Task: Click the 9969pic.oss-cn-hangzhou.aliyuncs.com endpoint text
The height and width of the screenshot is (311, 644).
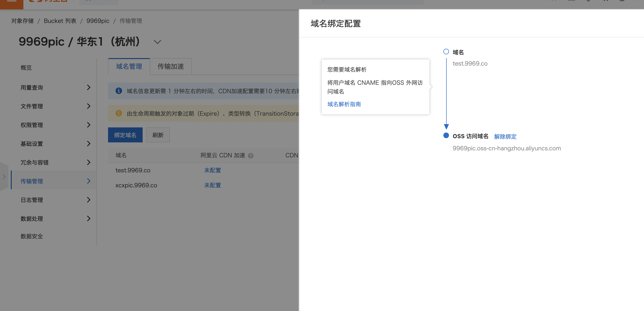Action: [x=507, y=148]
